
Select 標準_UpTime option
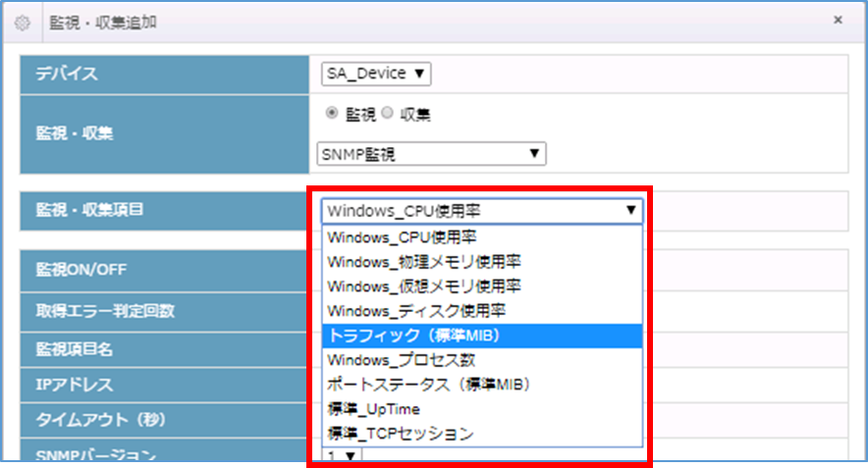[482, 409]
